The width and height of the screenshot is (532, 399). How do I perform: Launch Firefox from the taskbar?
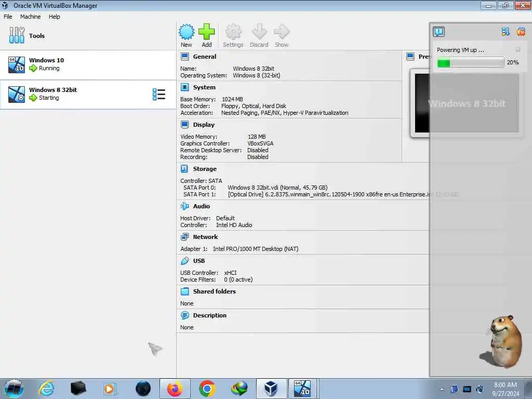point(175,389)
